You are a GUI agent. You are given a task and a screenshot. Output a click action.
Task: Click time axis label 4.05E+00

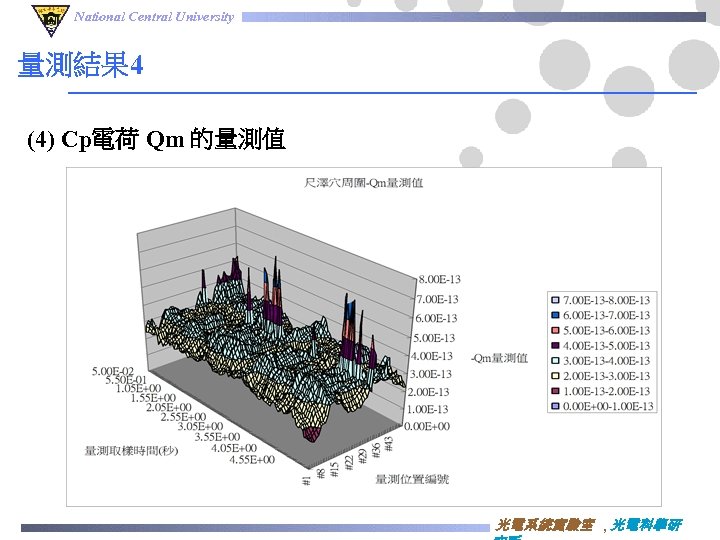pos(234,449)
